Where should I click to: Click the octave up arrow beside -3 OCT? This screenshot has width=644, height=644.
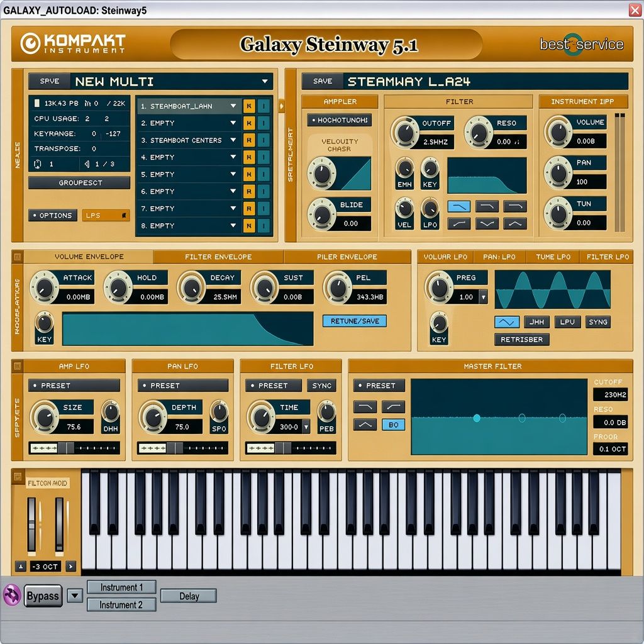tap(70, 567)
